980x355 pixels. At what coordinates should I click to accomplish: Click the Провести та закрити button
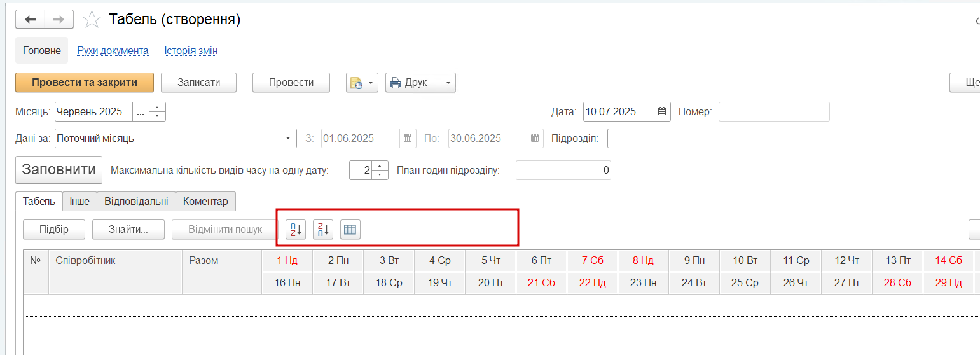[x=85, y=83]
